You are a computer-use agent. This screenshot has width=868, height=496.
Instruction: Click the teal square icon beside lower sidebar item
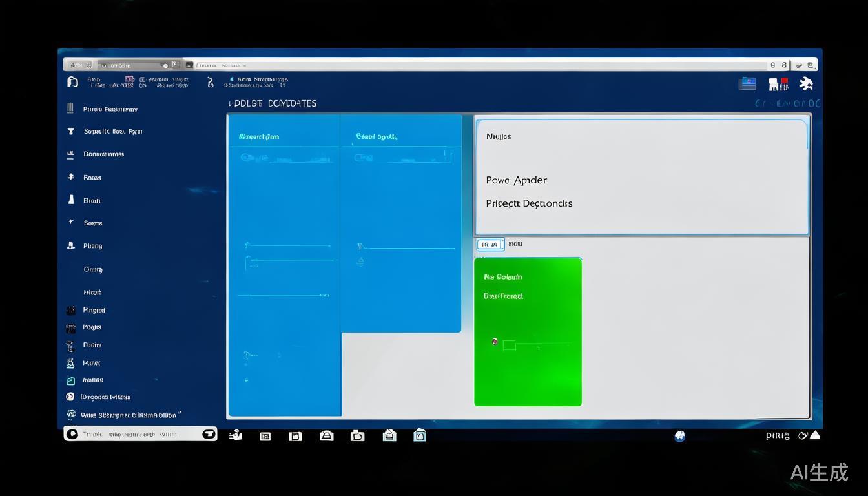pos(70,380)
